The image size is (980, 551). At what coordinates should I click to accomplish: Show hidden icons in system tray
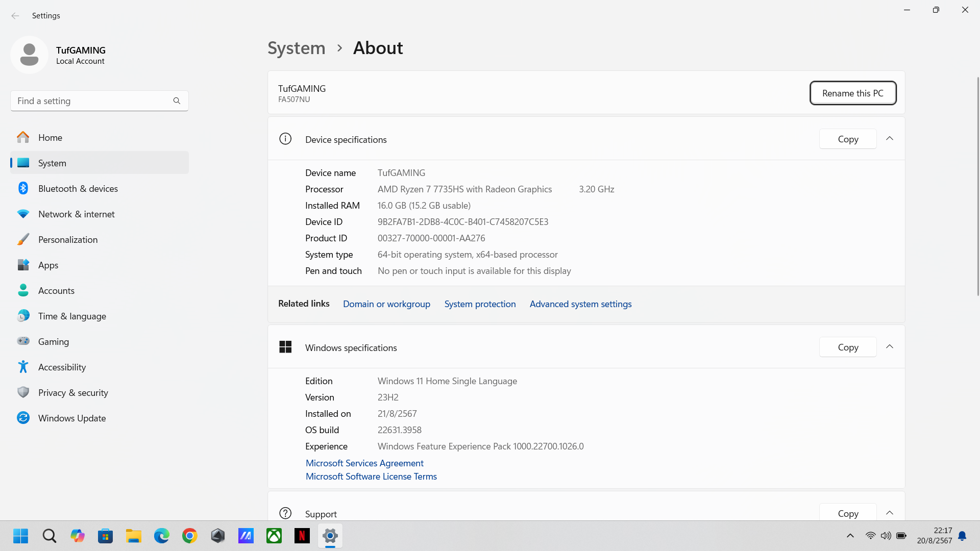pos(850,536)
